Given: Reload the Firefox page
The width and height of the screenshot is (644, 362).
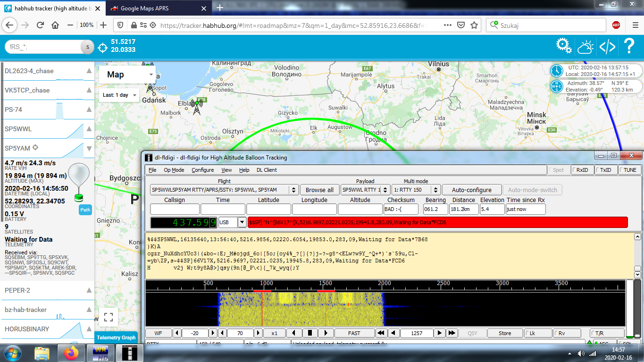Looking at the screenshot, I should [40, 25].
